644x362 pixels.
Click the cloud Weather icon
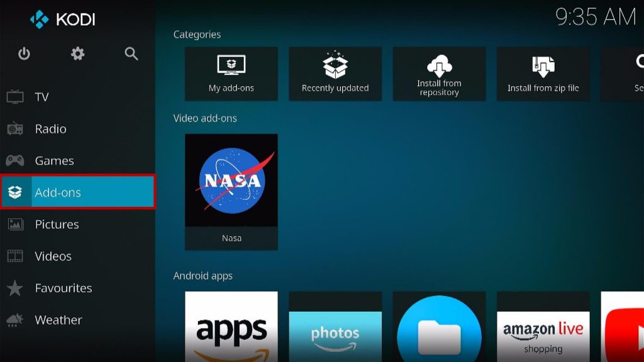(15, 320)
